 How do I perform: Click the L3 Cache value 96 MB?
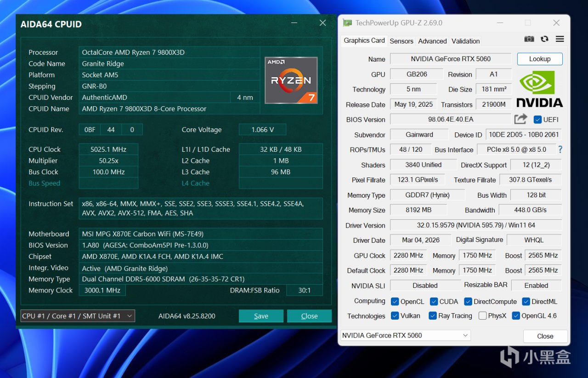(281, 172)
